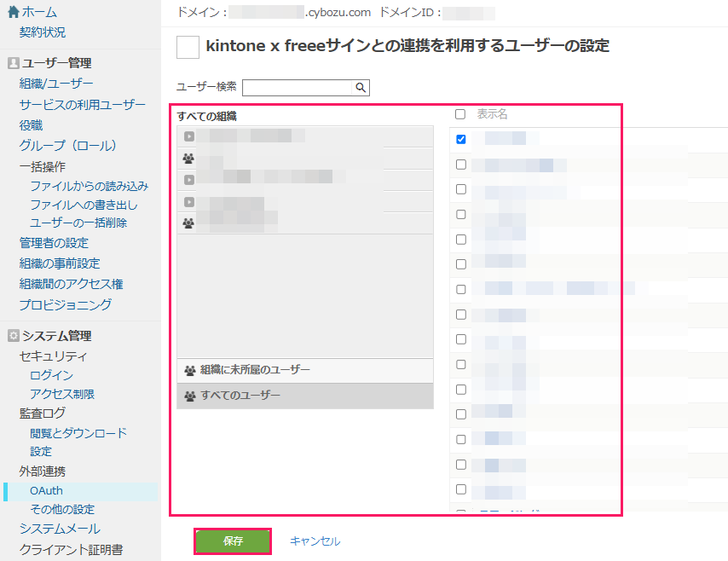728x561 pixels.
Task: Click the kintone x freee app icon placeholder
Action: tap(188, 47)
